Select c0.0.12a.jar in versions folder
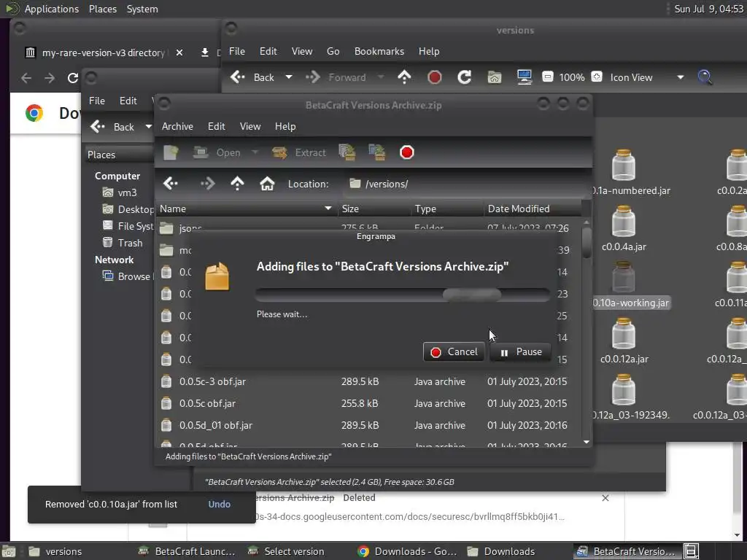The height and width of the screenshot is (560, 747). click(x=624, y=341)
